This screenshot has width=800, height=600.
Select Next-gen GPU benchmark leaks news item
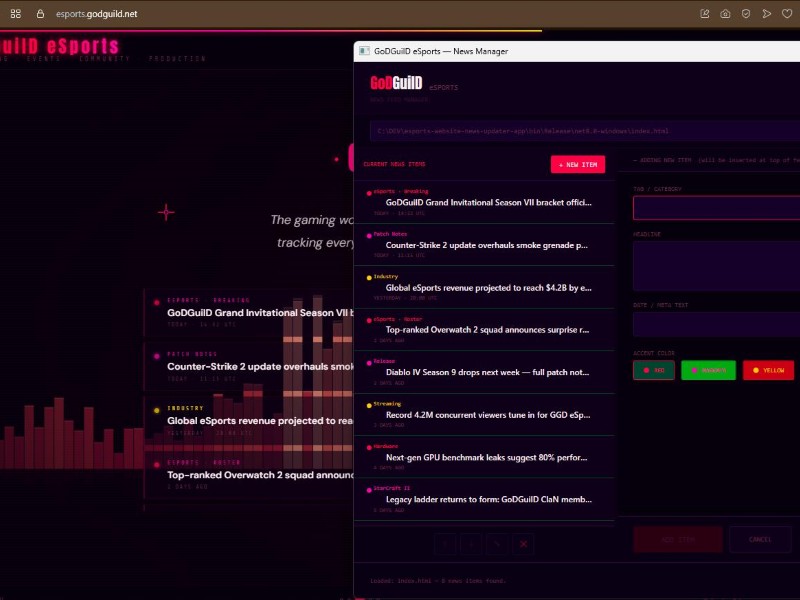tap(484, 457)
